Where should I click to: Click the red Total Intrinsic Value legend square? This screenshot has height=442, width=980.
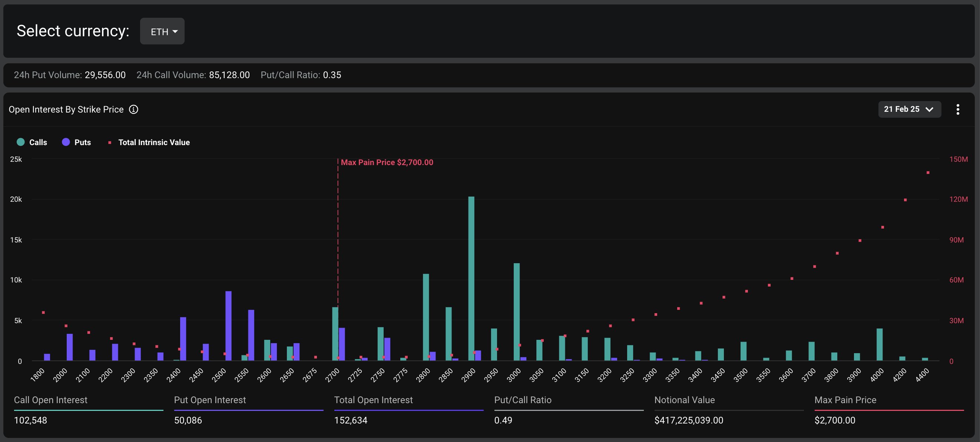pos(110,143)
